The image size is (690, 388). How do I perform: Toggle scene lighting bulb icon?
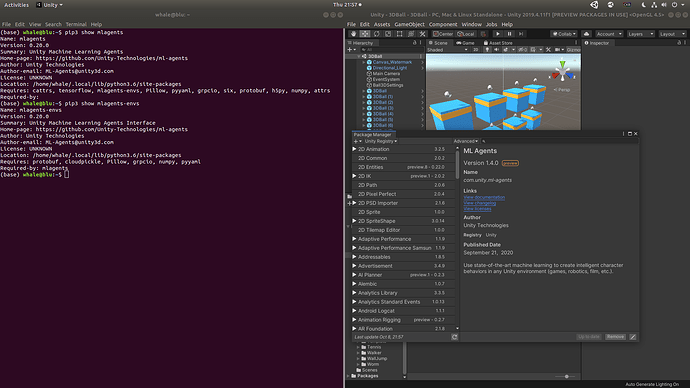point(487,50)
